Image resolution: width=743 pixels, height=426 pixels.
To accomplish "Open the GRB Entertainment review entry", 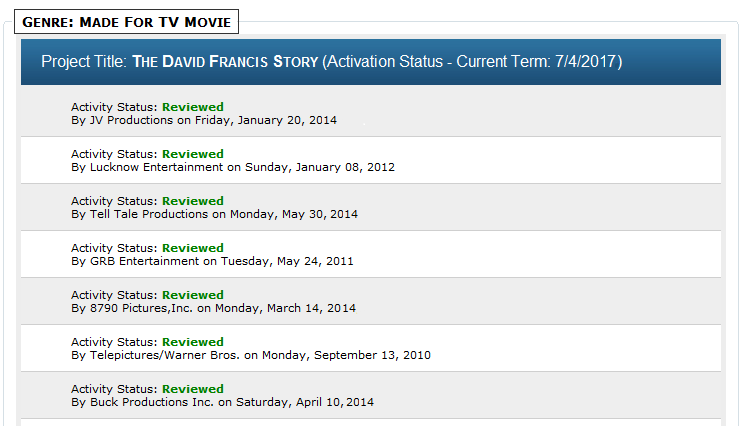I will [371, 254].
